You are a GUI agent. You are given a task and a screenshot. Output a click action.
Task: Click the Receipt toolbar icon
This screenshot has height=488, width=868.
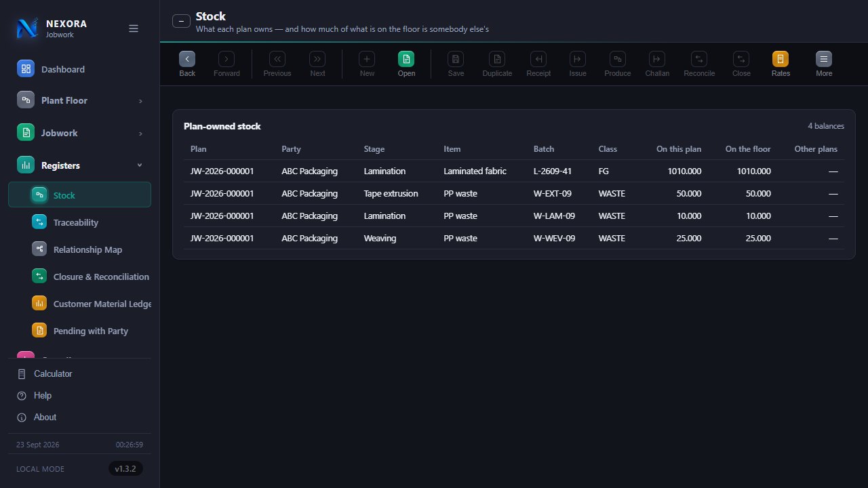538,59
